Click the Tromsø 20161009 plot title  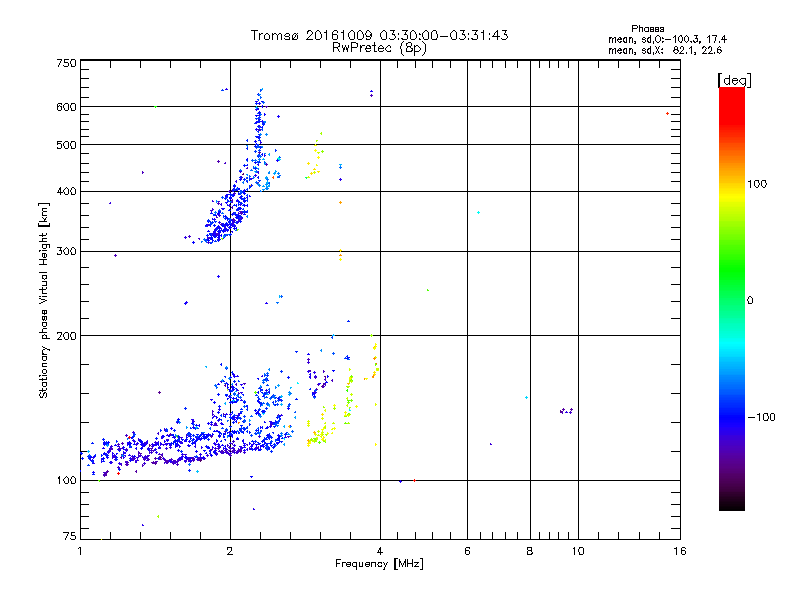[x=380, y=35]
